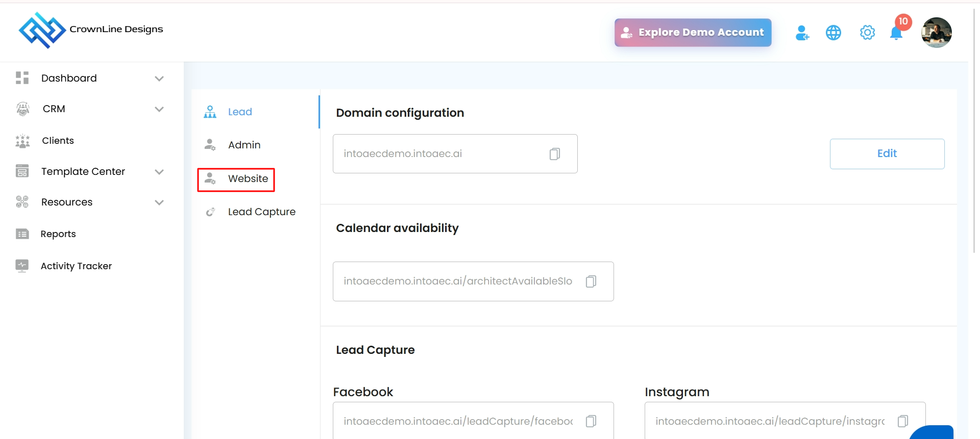The height and width of the screenshot is (439, 980).
Task: Copy the domain configuration URL
Action: click(555, 154)
